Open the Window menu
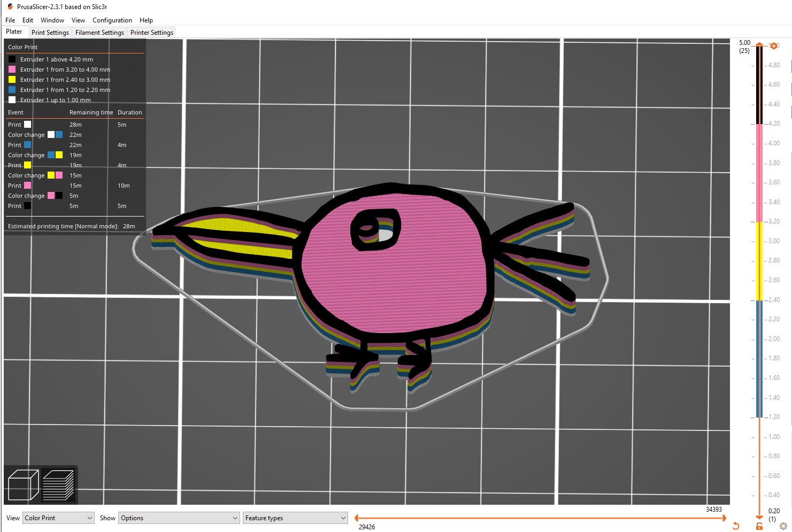Screen dimensions: 792x532 [x=52, y=20]
